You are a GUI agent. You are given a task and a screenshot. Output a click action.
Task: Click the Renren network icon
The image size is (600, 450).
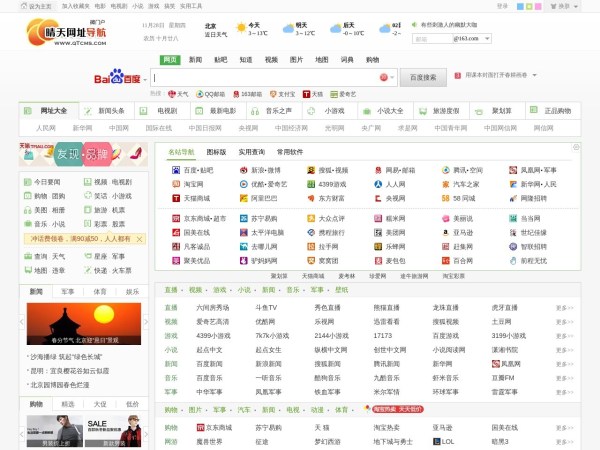378,184
